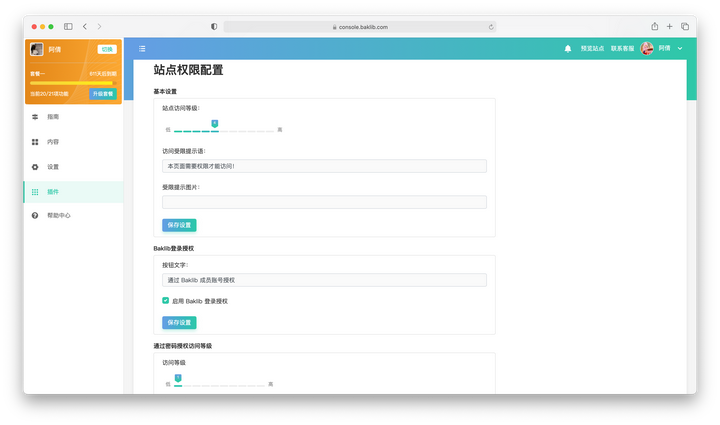
Task: Click the 插件 dotted grid icon
Action: click(x=35, y=192)
